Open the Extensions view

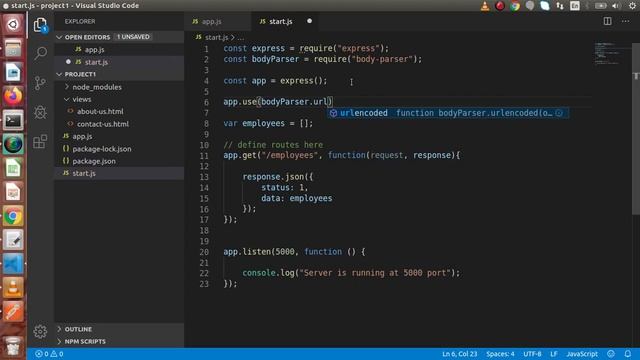tap(40, 142)
